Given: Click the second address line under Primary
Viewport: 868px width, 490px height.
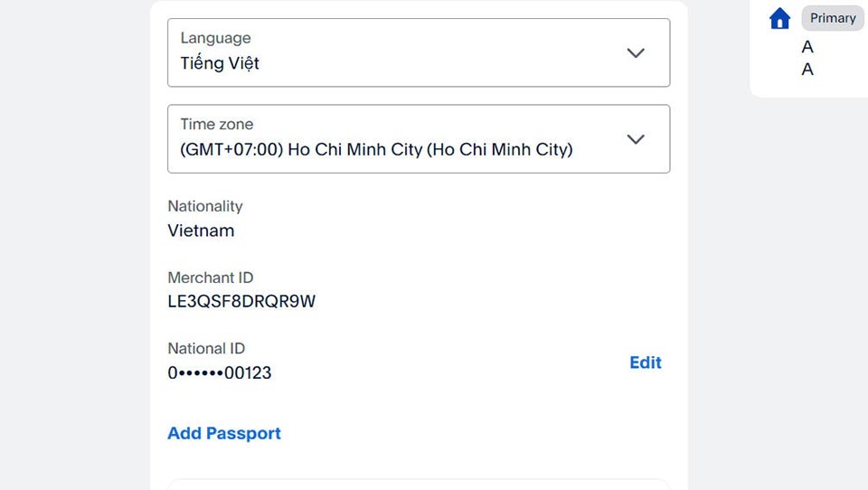Looking at the screenshot, I should tap(807, 70).
